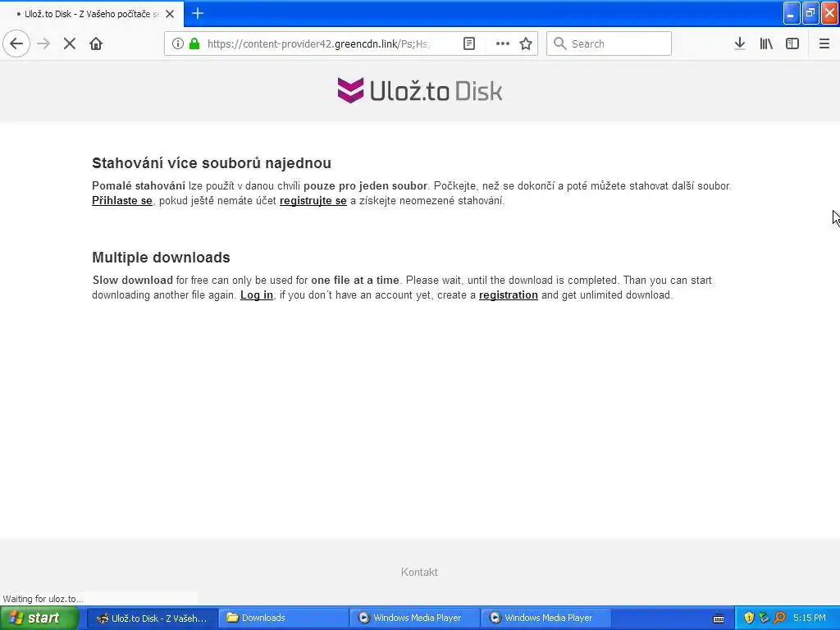Open the downloads arrow panel
This screenshot has height=630, width=840.
tap(740, 43)
